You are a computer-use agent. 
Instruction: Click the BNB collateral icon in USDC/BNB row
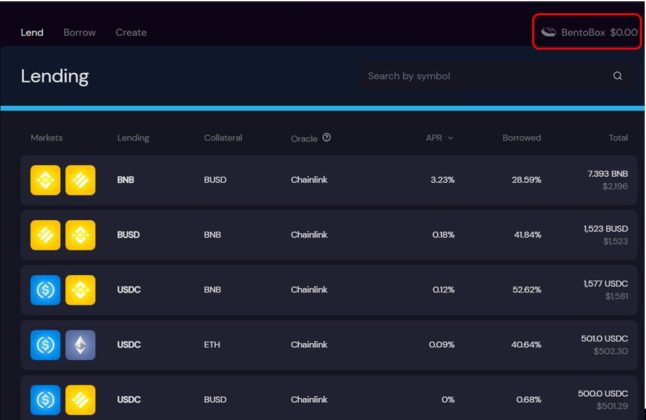pos(80,290)
